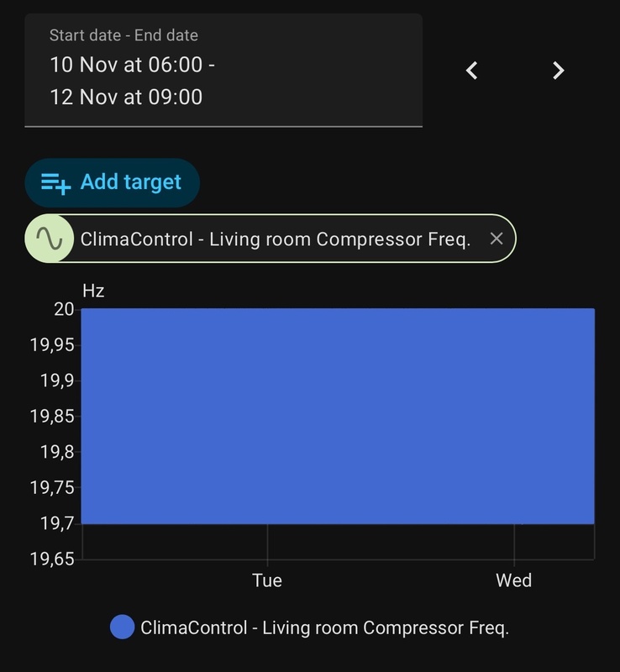Select the Tue axis label

265,580
